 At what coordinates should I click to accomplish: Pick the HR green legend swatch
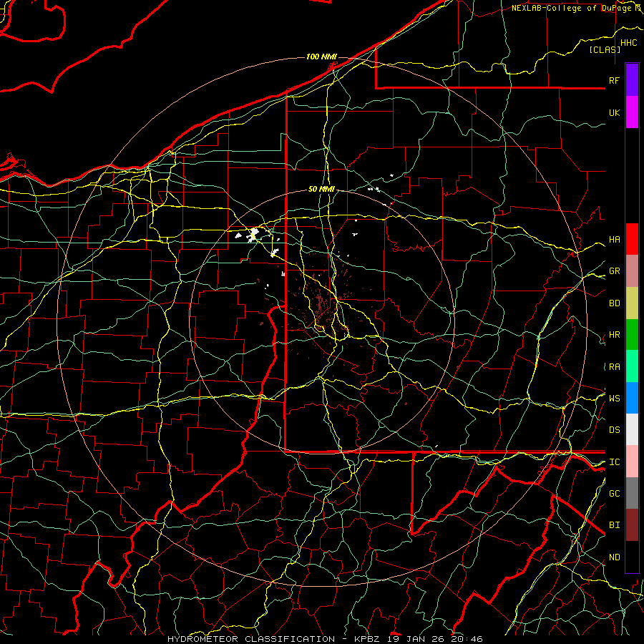(x=632, y=335)
